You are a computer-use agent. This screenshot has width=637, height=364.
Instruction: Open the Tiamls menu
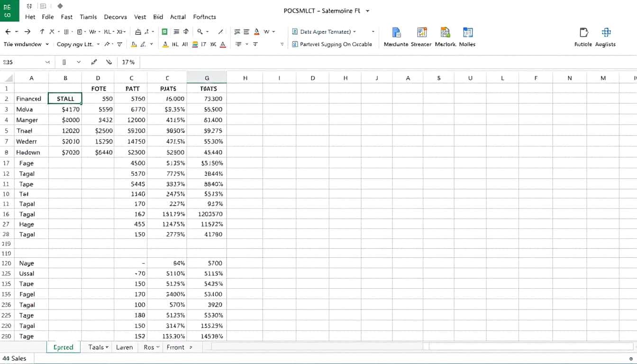tap(88, 17)
